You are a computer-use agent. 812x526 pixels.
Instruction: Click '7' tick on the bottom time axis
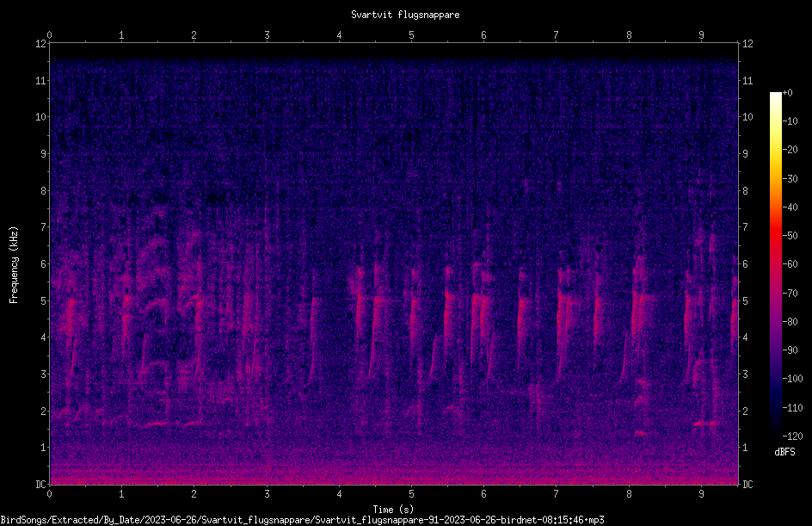point(557,494)
